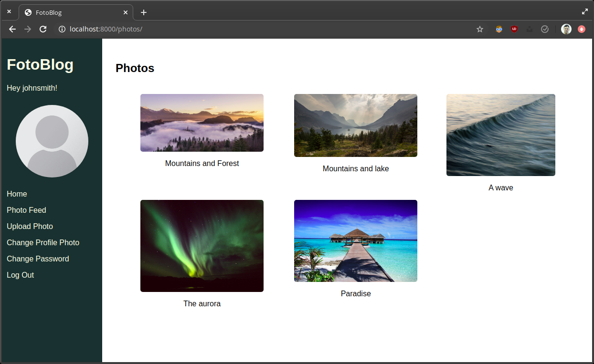Select the FotoBlog browser tab
The image size is (594, 364).
67,12
